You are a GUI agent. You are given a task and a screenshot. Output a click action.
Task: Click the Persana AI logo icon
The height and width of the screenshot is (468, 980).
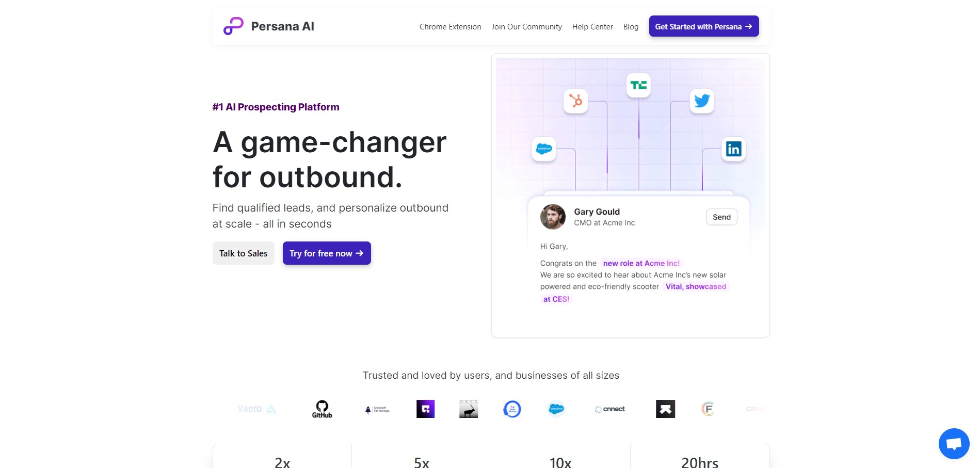pyautogui.click(x=233, y=26)
